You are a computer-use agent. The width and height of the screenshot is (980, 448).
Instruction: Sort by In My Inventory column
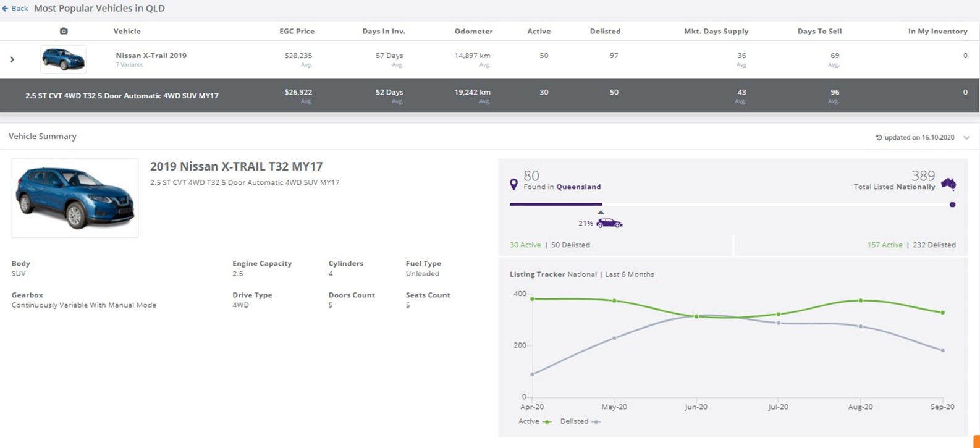(x=937, y=31)
